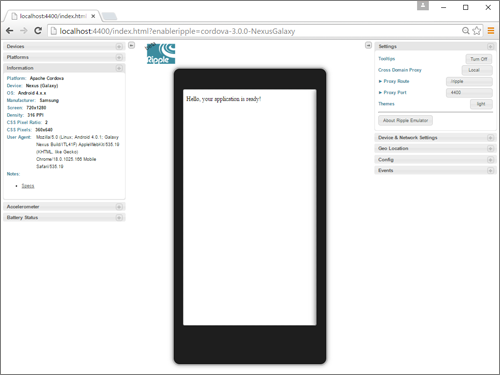Screen dimensions: 500x375
Task: Go back with the browser back arrow
Action: click(x=10, y=31)
